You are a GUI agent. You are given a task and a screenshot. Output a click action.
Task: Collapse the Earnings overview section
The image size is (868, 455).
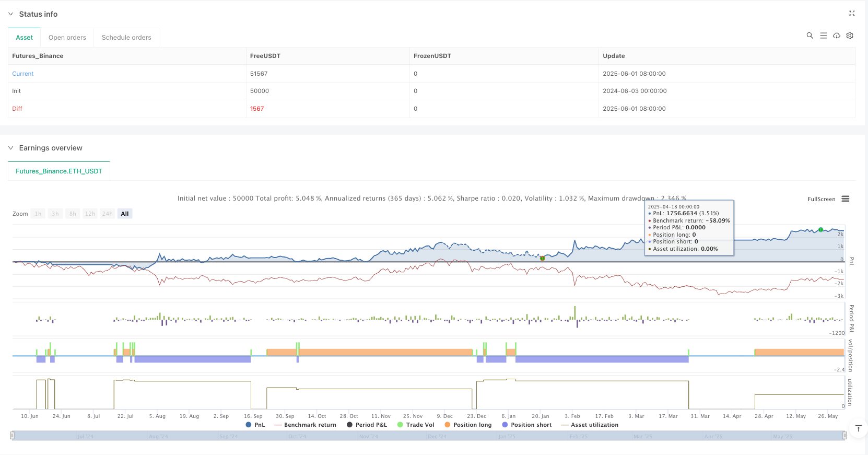[x=10, y=148]
